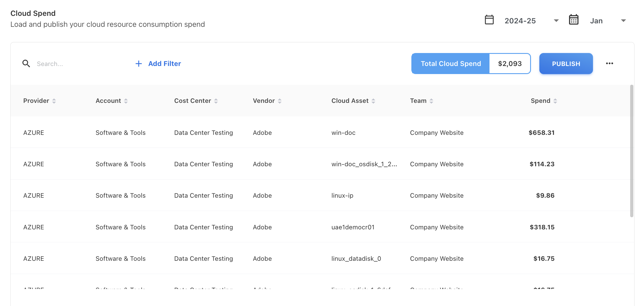Sort by Cloud Asset sort arrows

click(x=373, y=101)
